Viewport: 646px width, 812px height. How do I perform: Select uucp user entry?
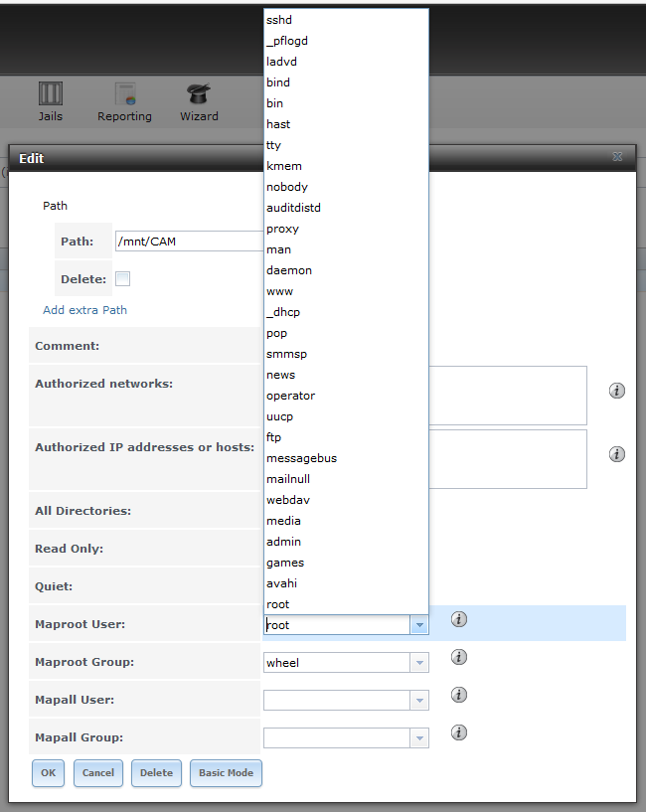tap(346, 416)
